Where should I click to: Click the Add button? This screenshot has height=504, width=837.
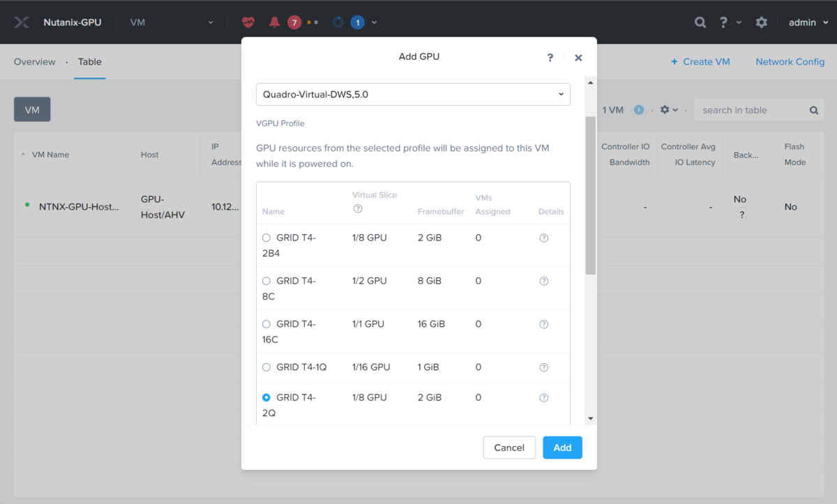pos(562,448)
